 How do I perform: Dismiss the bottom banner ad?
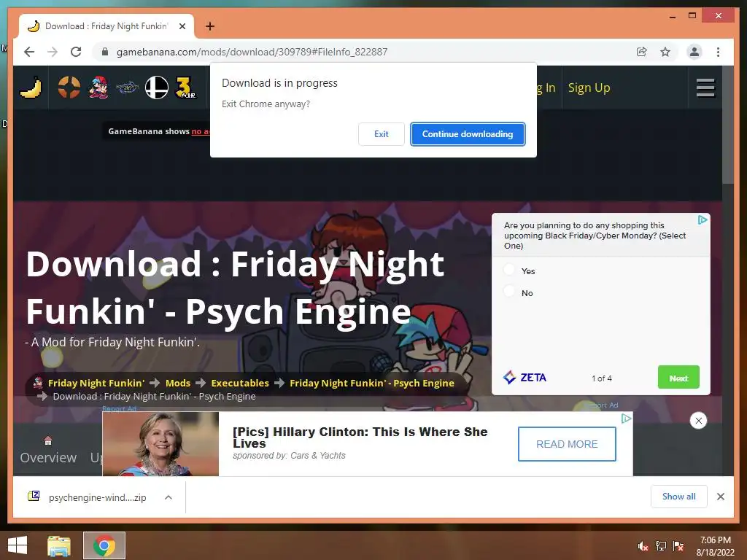pyautogui.click(x=698, y=421)
